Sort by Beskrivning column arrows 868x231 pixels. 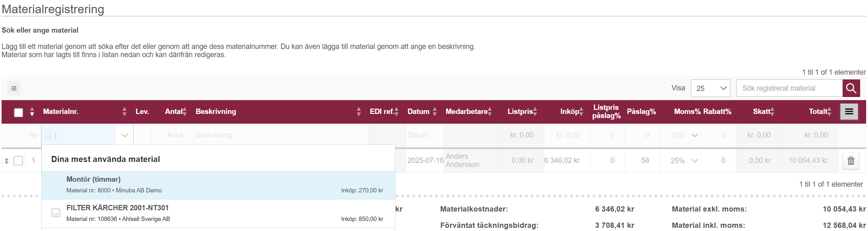359,112
